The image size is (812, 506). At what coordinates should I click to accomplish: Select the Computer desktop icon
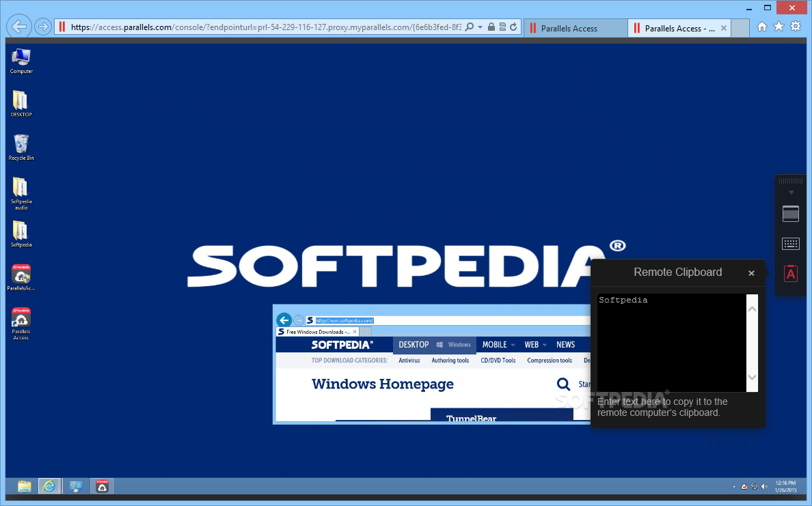[21, 61]
